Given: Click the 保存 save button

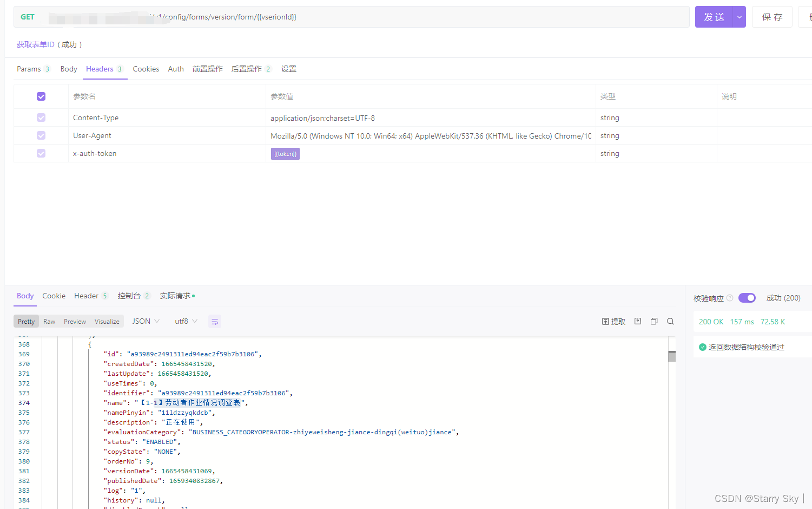Looking at the screenshot, I should click(772, 17).
